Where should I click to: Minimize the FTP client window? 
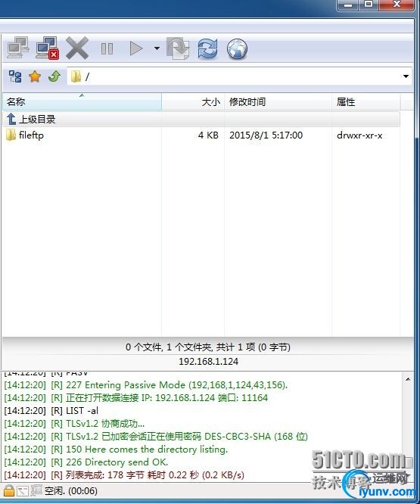[348, 5]
